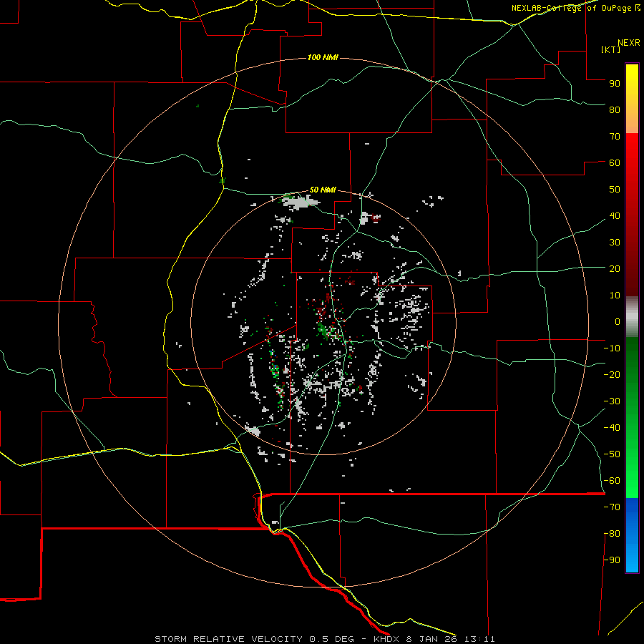This screenshot has width=644, height=644.
Task: Click the 50 value on velocity scale
Action: coord(615,190)
